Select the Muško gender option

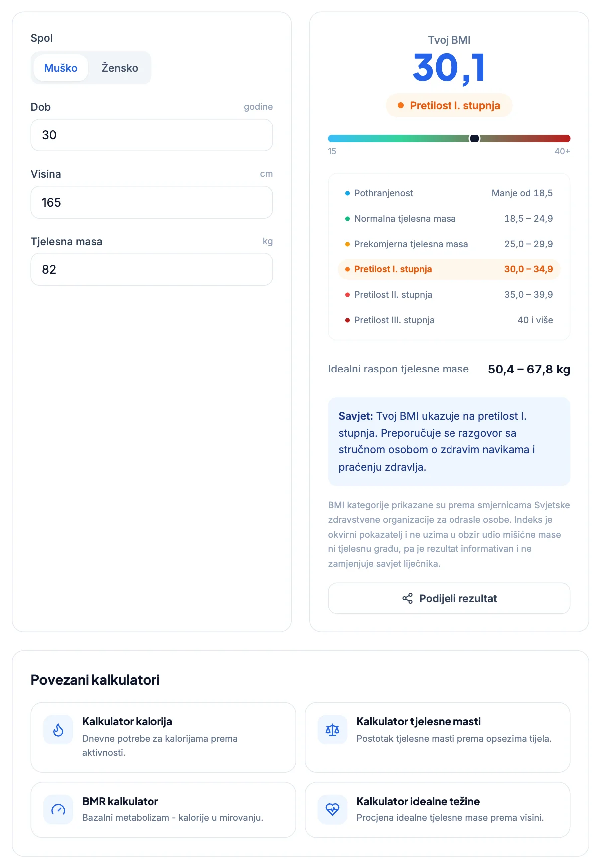pos(61,68)
